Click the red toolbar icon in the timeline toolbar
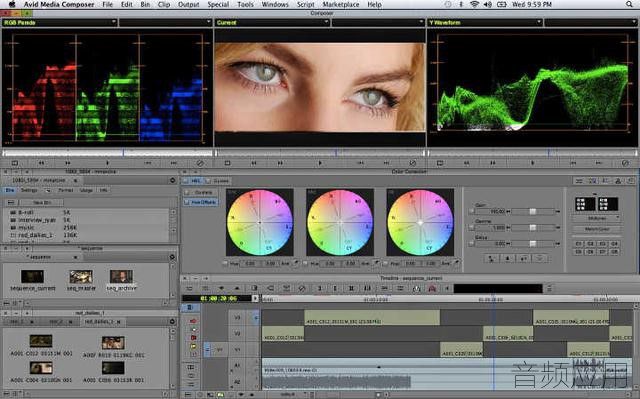 click(432, 288)
